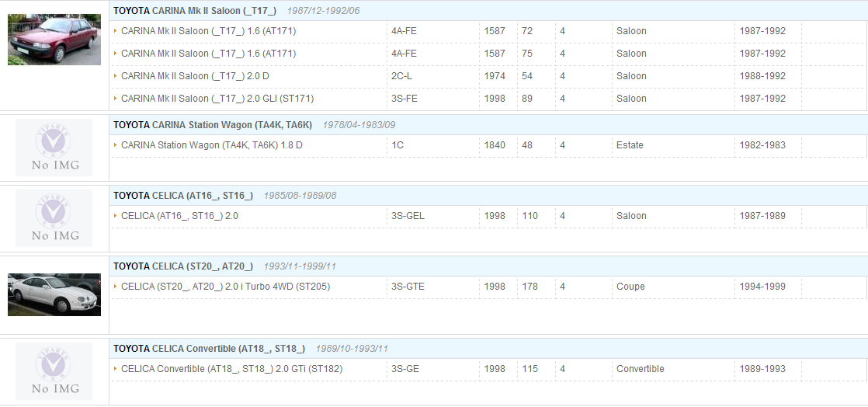Click orange arrow beside Carina Station Wagon 1.8 D
The image size is (868, 407).
(x=115, y=145)
